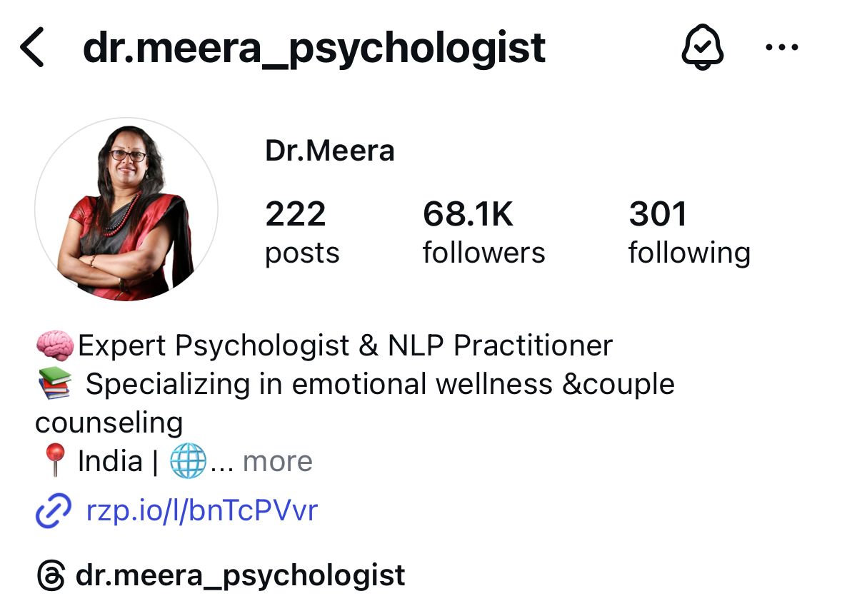
Task: Tap the brain emoji in the bio
Action: pyautogui.click(x=55, y=345)
